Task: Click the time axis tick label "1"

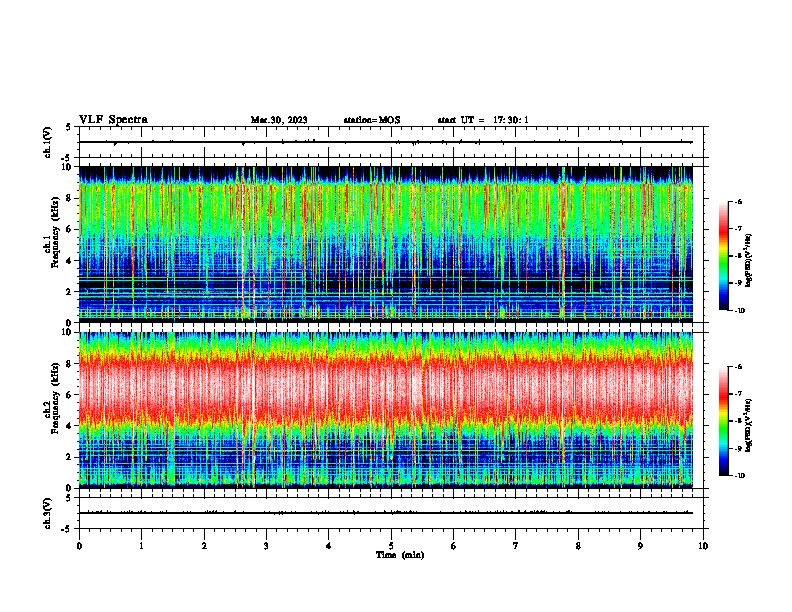Action: (x=141, y=546)
